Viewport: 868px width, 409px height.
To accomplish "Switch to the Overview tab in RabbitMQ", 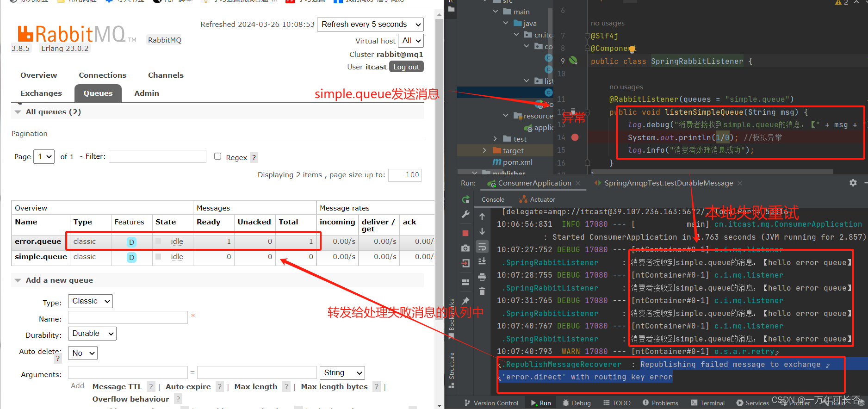I will click(38, 75).
